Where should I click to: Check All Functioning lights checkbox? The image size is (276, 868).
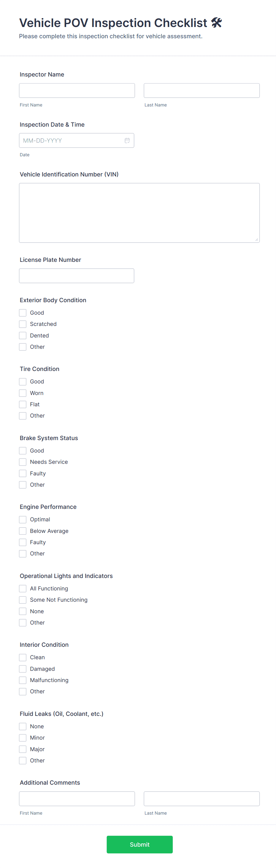pyautogui.click(x=23, y=589)
